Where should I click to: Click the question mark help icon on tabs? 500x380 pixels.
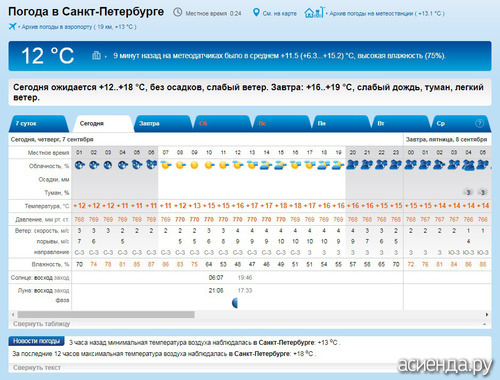[479, 123]
